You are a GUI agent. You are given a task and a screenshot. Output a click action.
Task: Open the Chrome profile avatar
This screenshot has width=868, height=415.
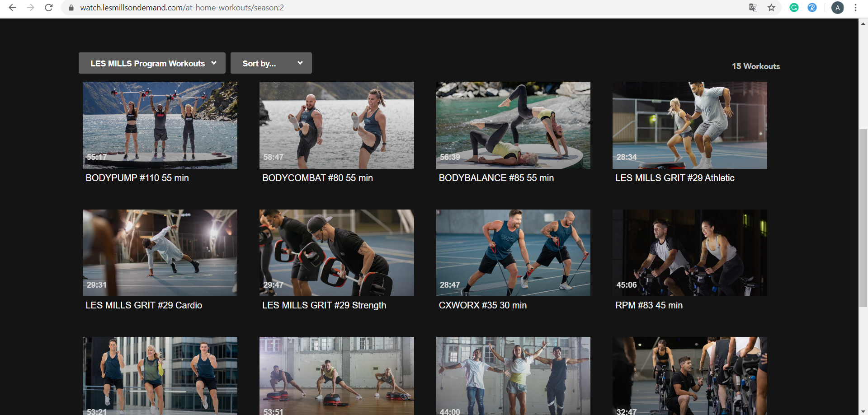point(837,8)
